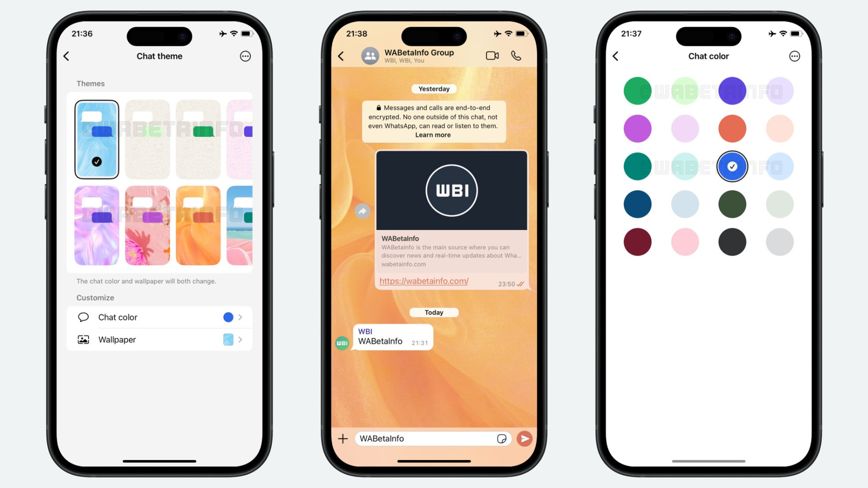This screenshot has height=488, width=868.
Task: Select the purple chat color option
Action: tap(732, 91)
